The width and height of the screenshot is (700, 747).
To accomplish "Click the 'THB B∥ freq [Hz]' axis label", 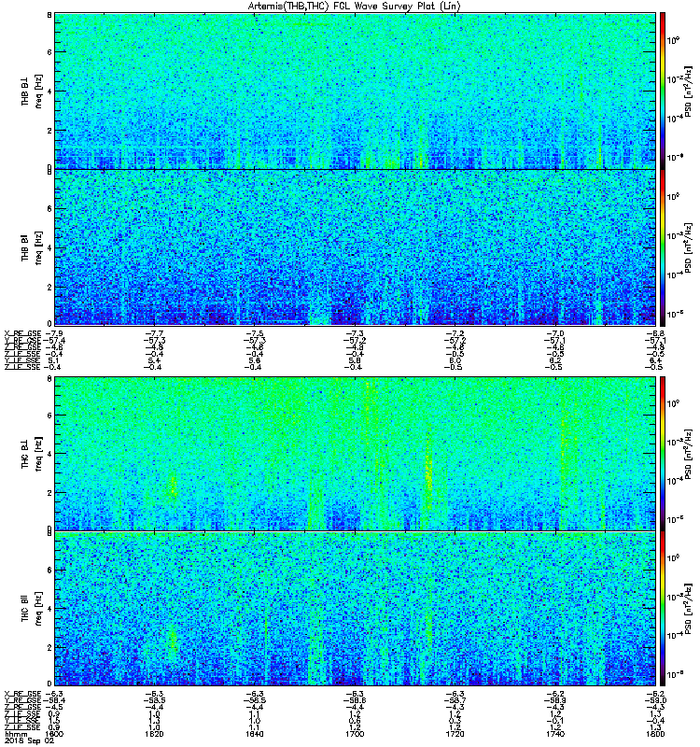I will tap(31, 247).
